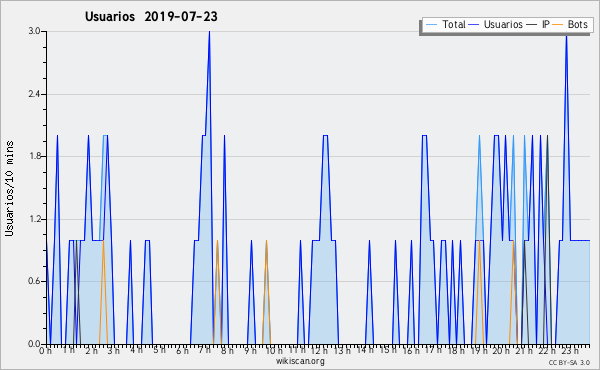Click the '23 h' x-axis label
This screenshot has height=370, width=600.
click(x=569, y=350)
